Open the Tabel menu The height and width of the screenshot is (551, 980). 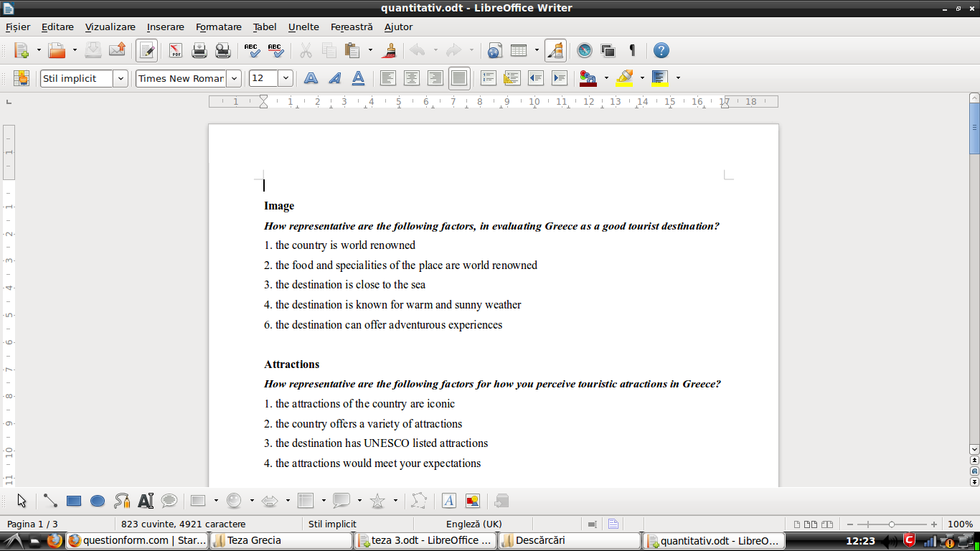click(264, 27)
